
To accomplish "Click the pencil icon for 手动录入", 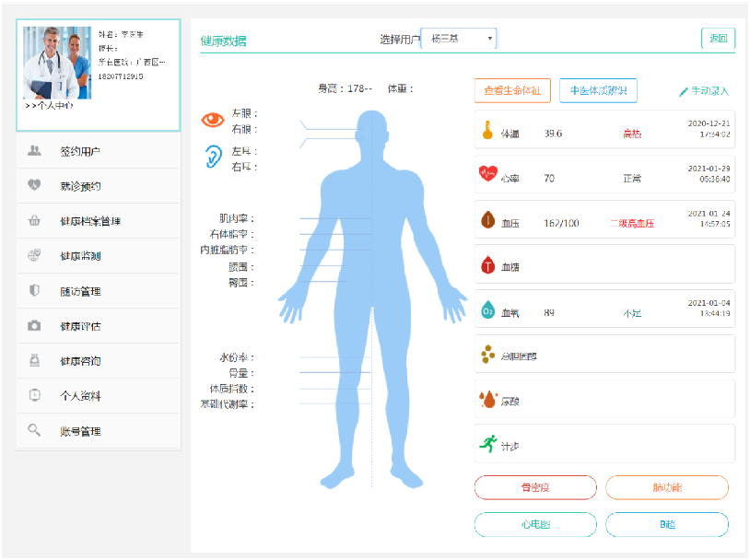I will click(x=683, y=92).
